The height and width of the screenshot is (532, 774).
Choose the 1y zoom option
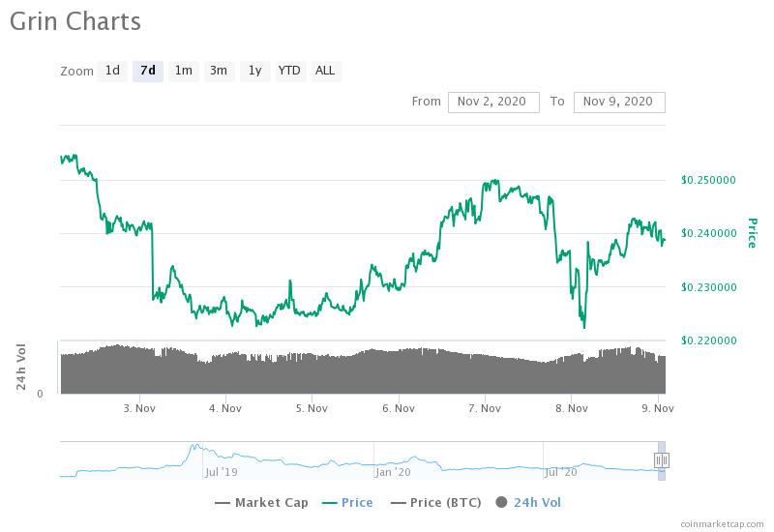(254, 71)
